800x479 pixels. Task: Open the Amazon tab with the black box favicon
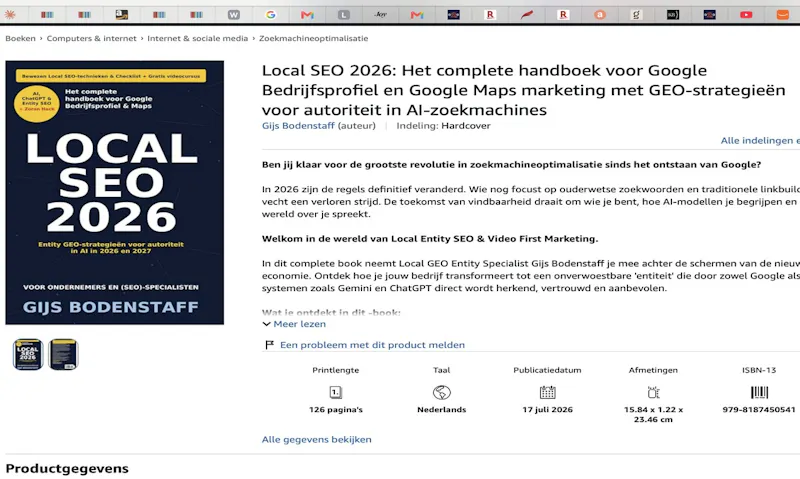[x=121, y=14]
